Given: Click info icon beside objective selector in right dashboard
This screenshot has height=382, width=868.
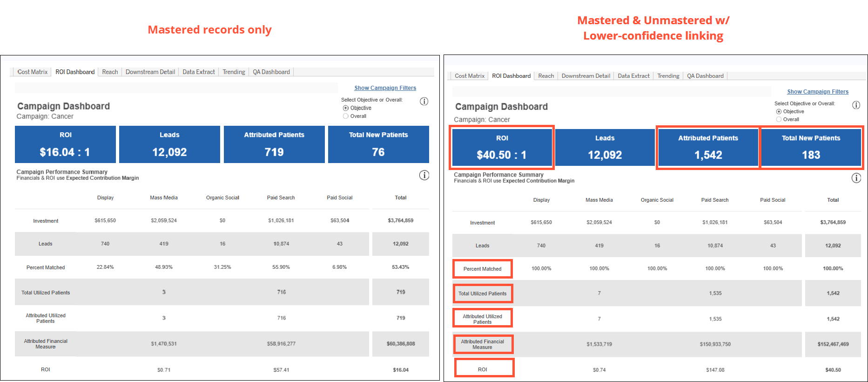Looking at the screenshot, I should coord(856,105).
